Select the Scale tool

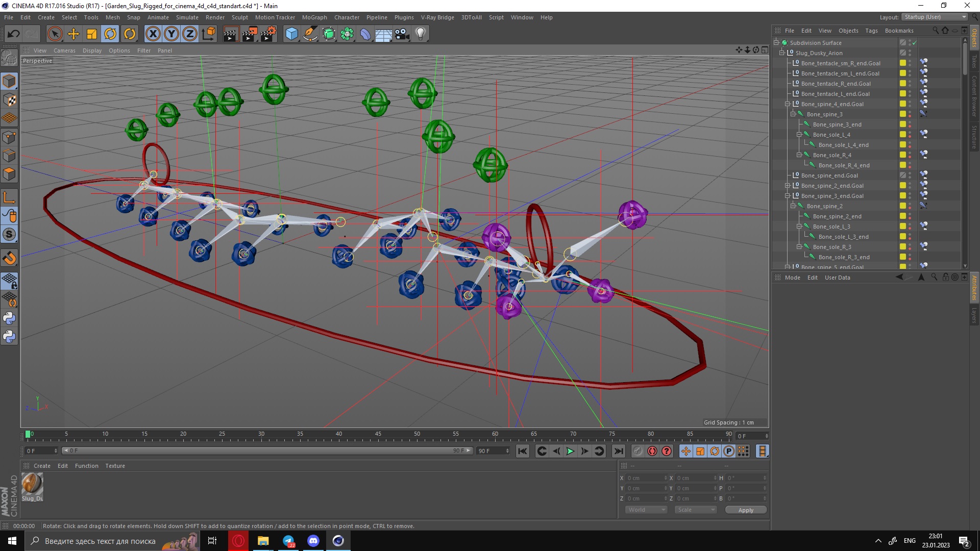(92, 34)
